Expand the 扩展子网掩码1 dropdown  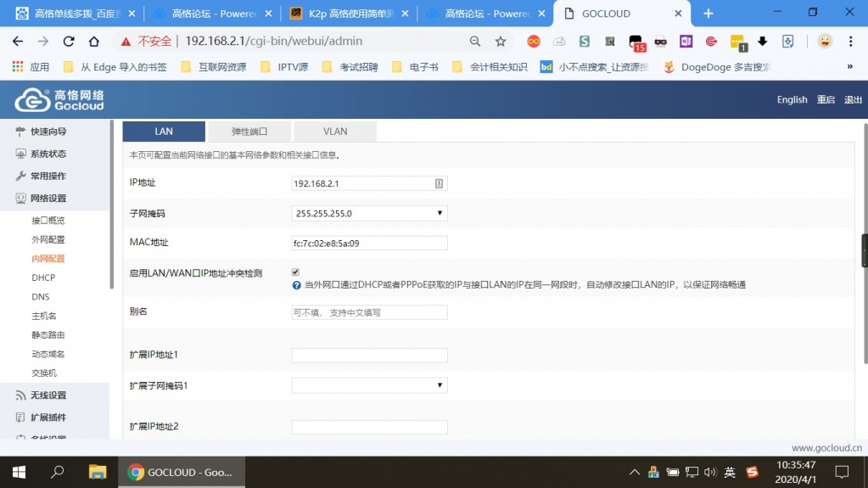point(369,385)
